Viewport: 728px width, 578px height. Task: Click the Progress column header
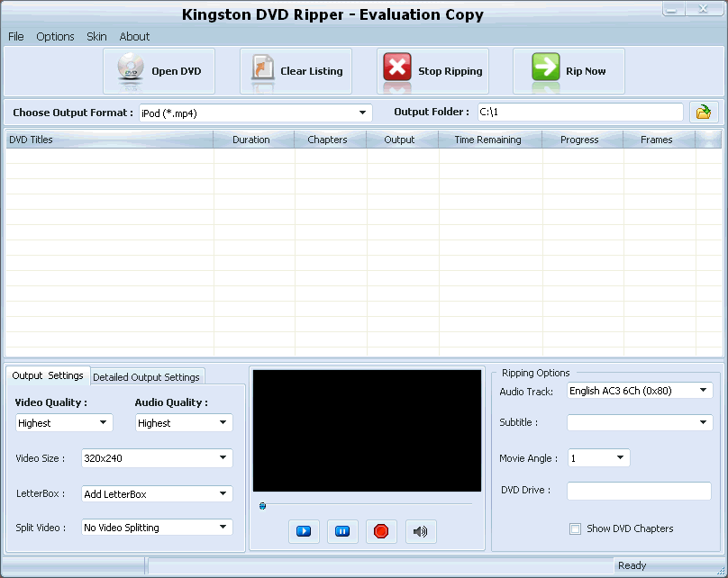[x=582, y=140]
